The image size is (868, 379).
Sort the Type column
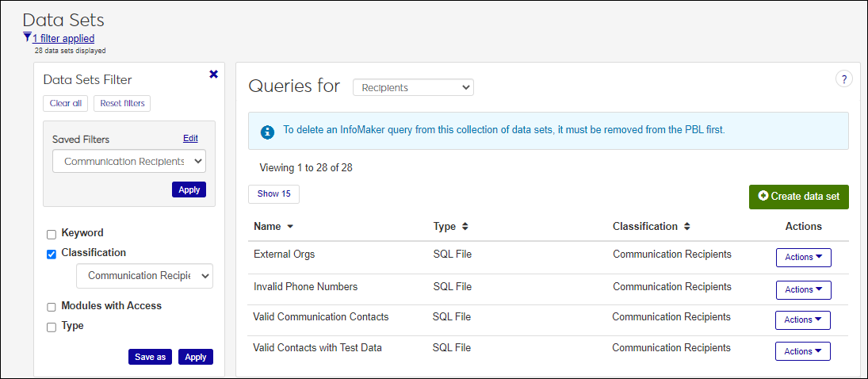[465, 227]
